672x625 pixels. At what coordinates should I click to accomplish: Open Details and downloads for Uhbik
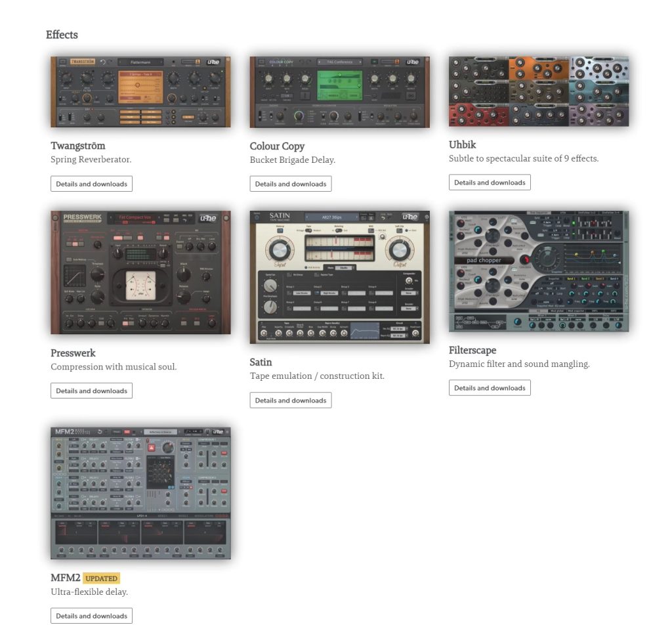(x=490, y=183)
